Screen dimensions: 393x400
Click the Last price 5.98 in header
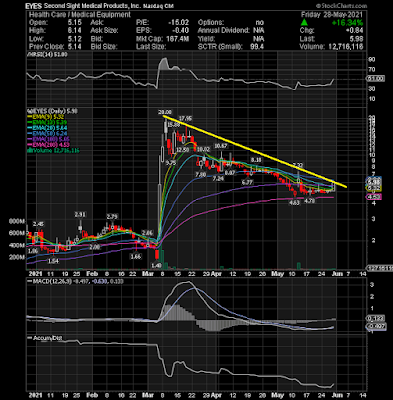pos(356,38)
